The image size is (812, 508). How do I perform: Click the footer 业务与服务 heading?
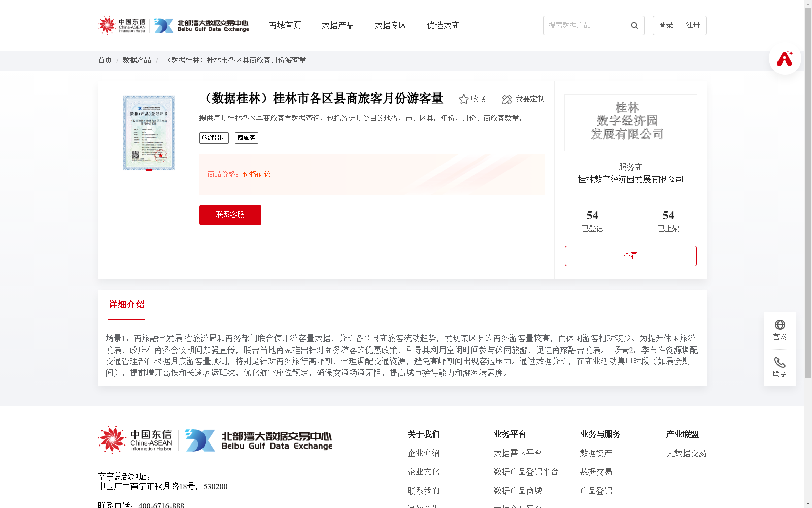tap(600, 434)
